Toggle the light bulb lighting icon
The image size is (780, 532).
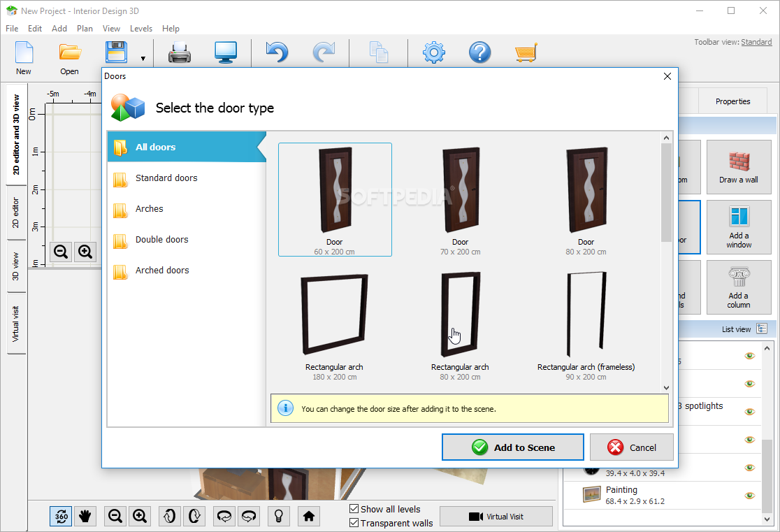tap(279, 516)
